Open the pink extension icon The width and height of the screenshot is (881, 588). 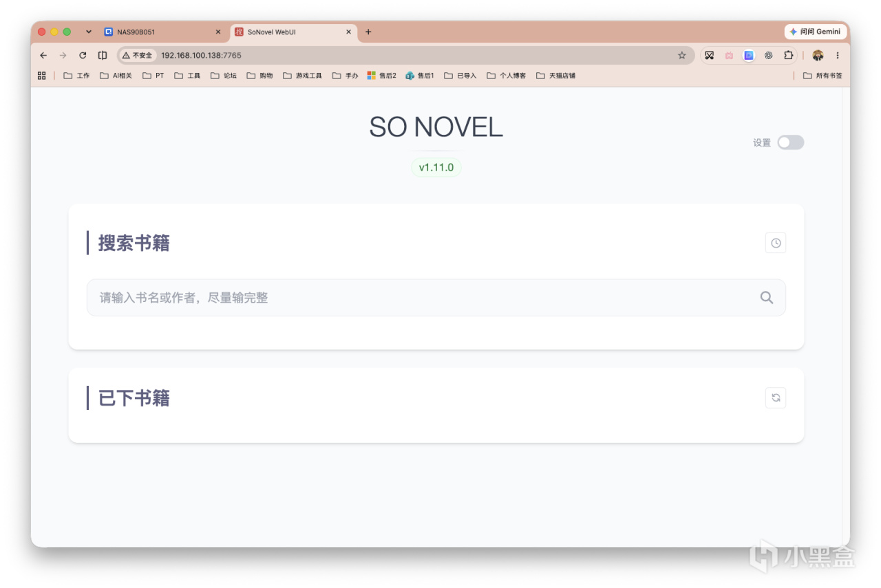click(729, 55)
